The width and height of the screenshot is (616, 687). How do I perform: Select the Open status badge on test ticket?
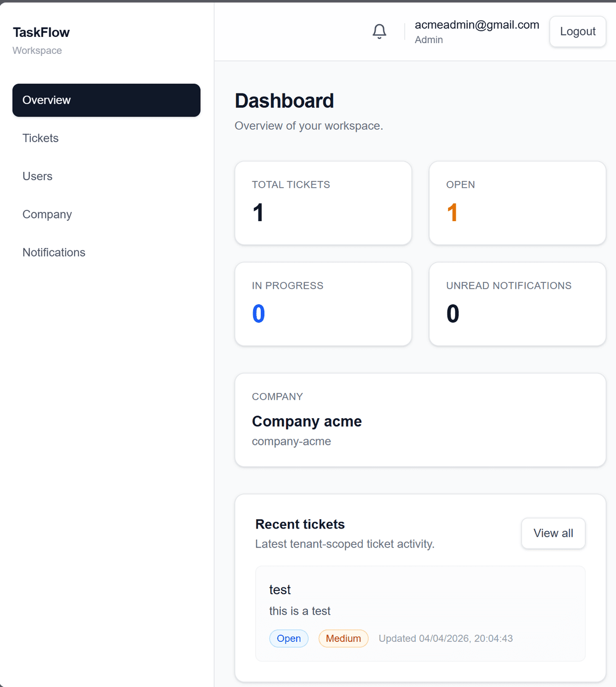tap(288, 638)
